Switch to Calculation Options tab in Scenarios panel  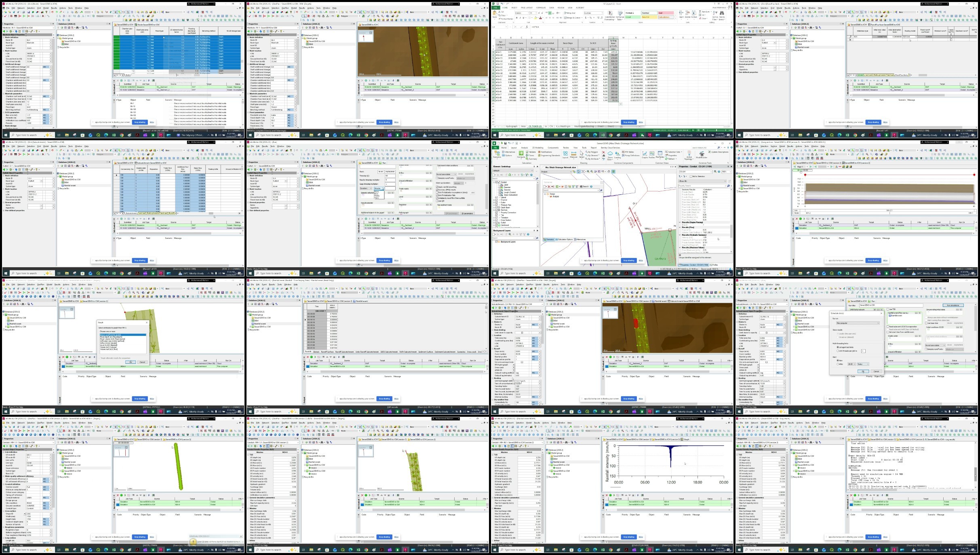click(564, 239)
